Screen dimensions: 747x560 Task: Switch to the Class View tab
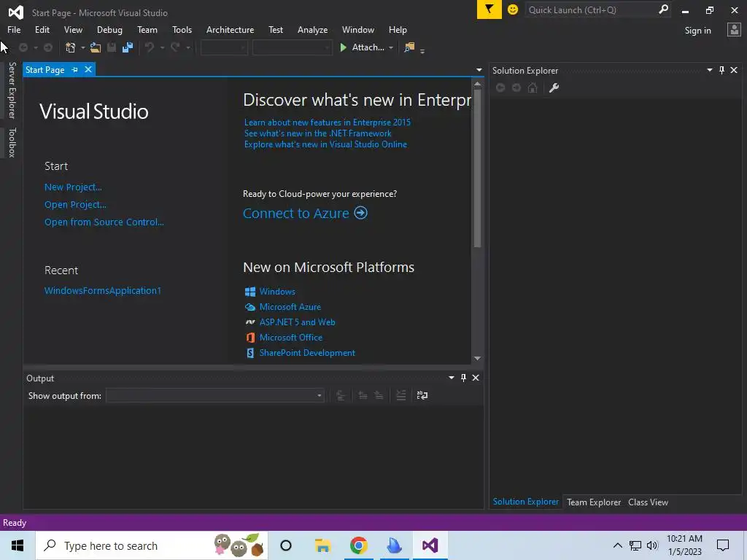[648, 502]
